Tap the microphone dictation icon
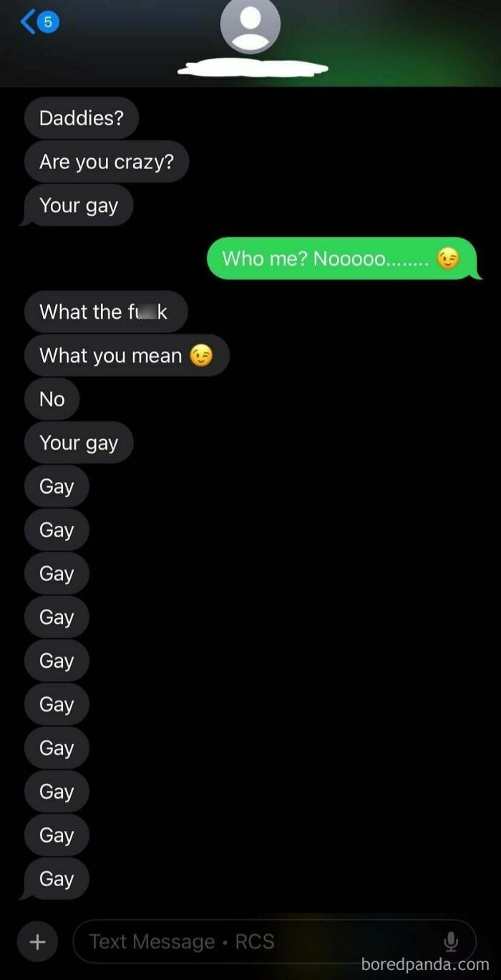Image resolution: width=501 pixels, height=980 pixels. click(451, 941)
